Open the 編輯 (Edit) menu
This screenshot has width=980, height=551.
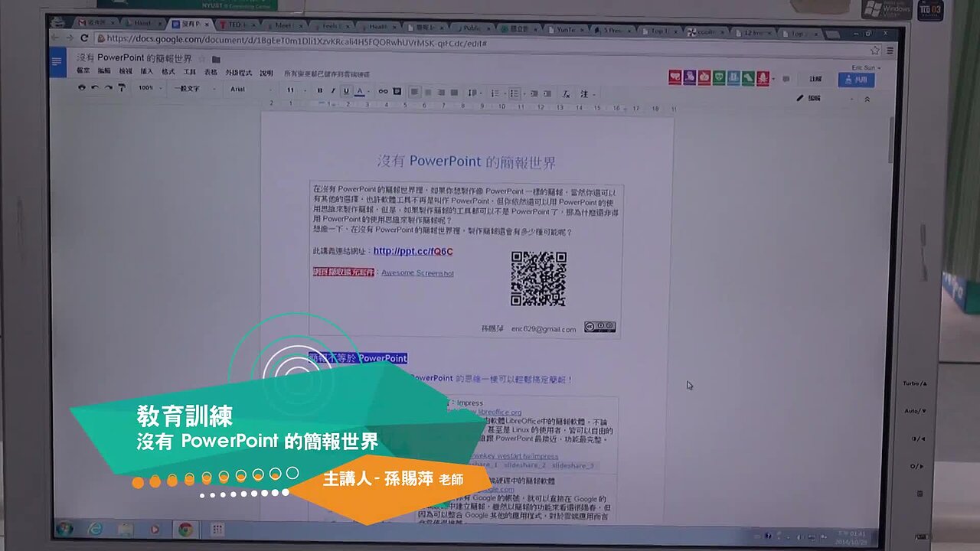(104, 71)
